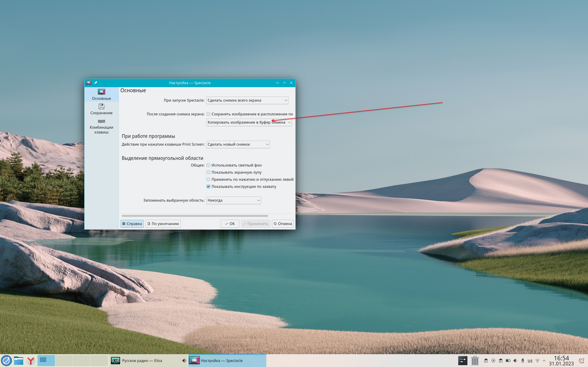The width and height of the screenshot is (588, 367).
Task: Open trash bin in taskbar
Action: coord(475,360)
